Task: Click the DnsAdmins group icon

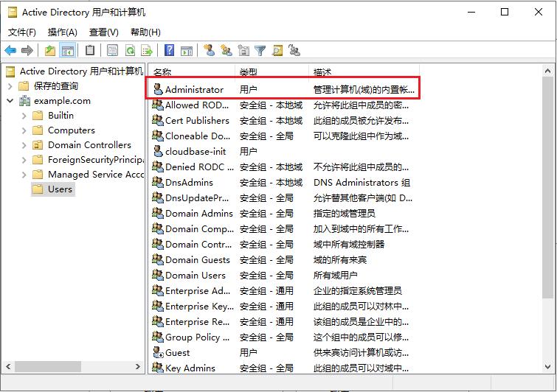Action: (x=158, y=182)
